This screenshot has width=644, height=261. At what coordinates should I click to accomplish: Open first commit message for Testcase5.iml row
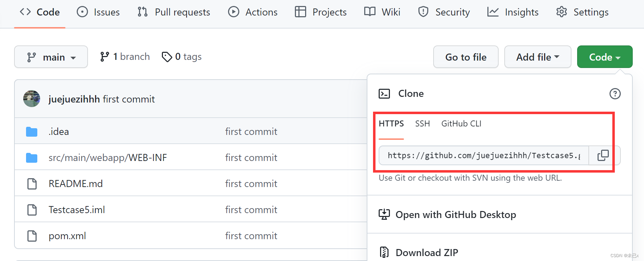251,210
